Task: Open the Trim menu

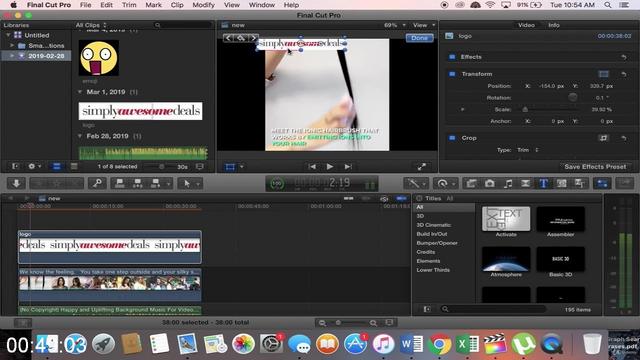Action: point(129,5)
